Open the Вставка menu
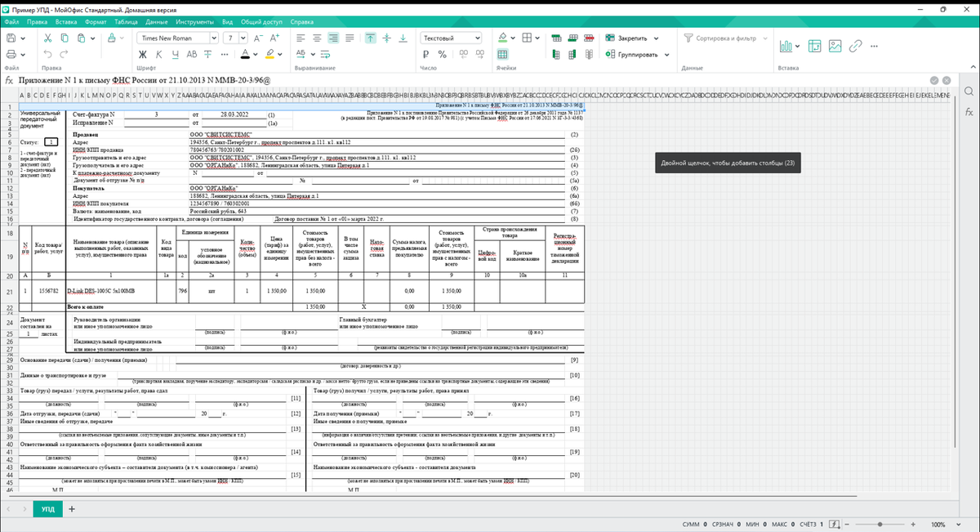Viewport: 980px width, 532px height. (66, 20)
